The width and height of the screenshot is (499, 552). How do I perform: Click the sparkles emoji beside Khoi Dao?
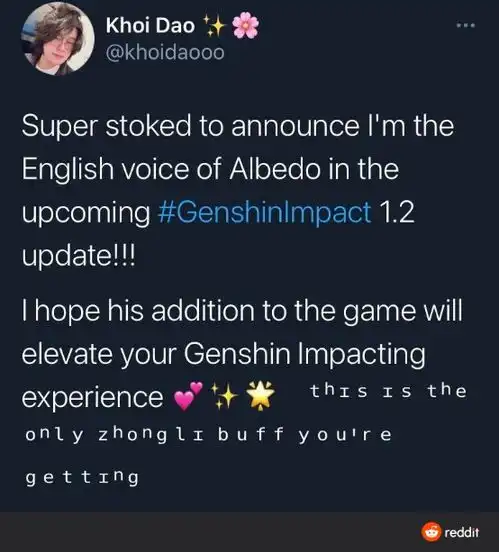click(x=214, y=26)
